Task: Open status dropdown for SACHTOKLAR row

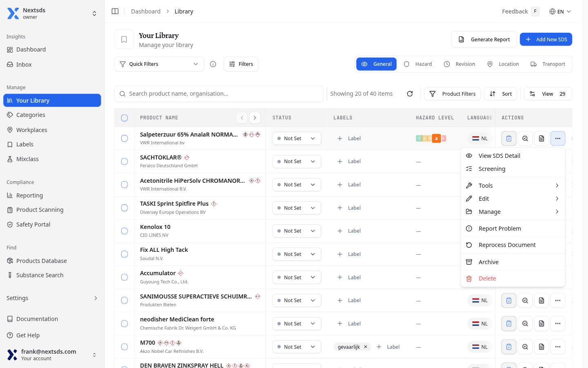Action: (297, 162)
